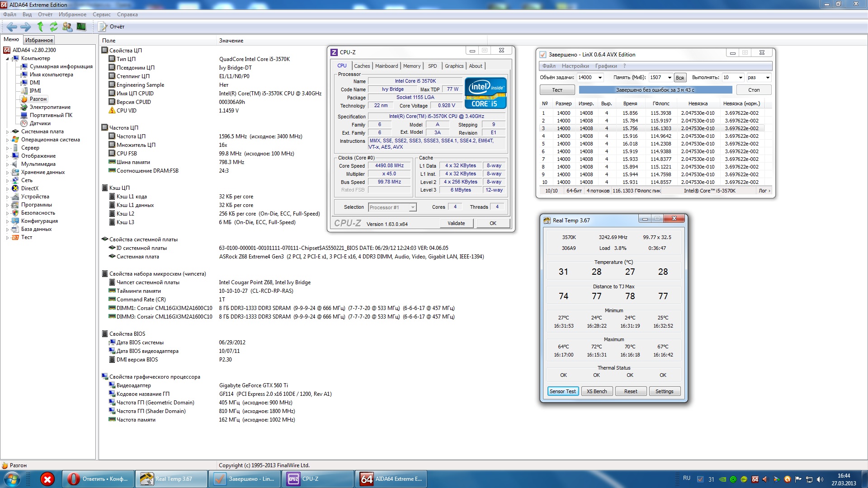Switch to the Избранное sidebar tab
The image size is (868, 488).
(39, 40)
